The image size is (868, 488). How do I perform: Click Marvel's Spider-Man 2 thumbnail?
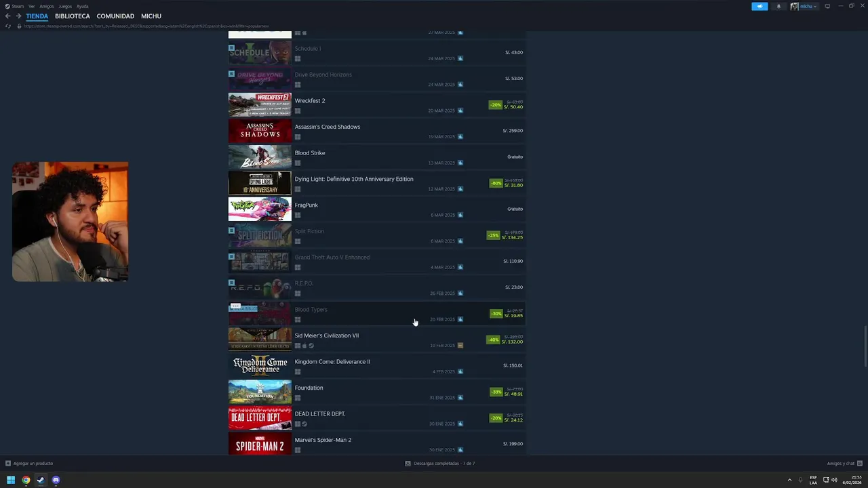pyautogui.click(x=260, y=444)
